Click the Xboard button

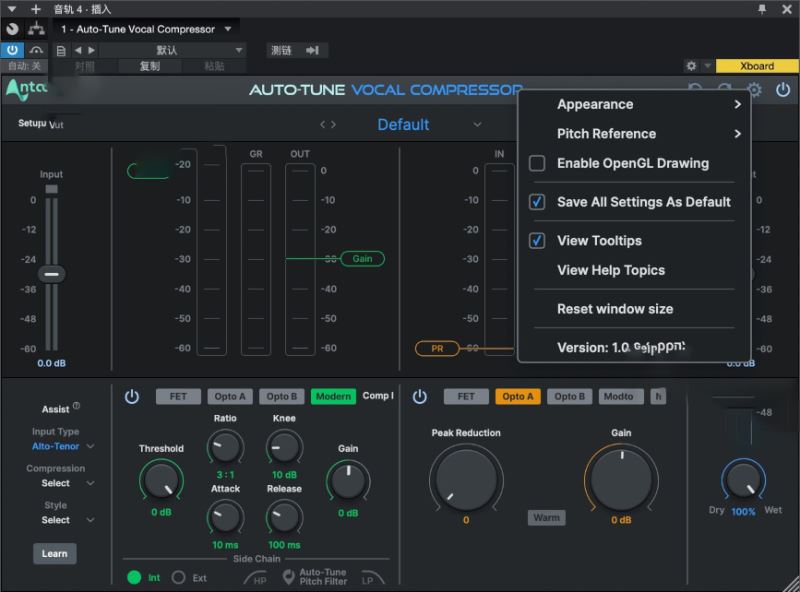(757, 66)
